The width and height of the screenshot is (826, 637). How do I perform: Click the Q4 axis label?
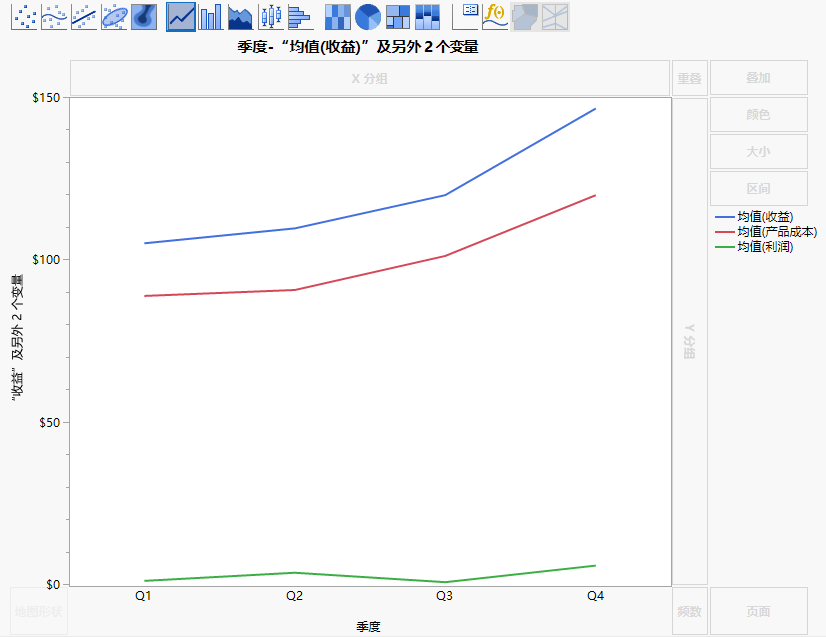596,596
